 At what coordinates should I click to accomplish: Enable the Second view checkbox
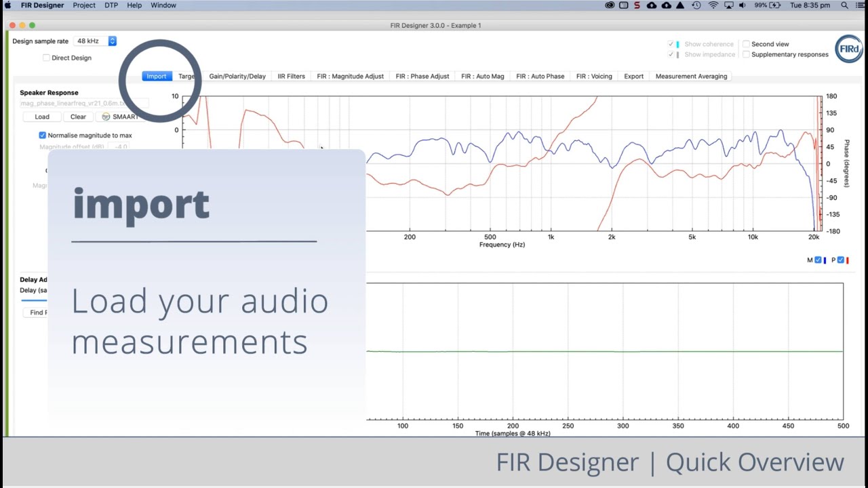(x=746, y=44)
